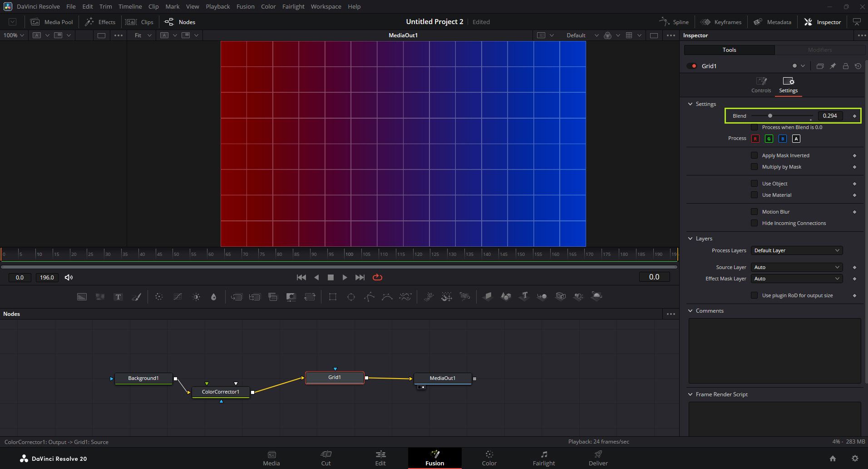This screenshot has width=868, height=469.
Task: Click the Paint brush tool icon
Action: pyautogui.click(x=137, y=297)
